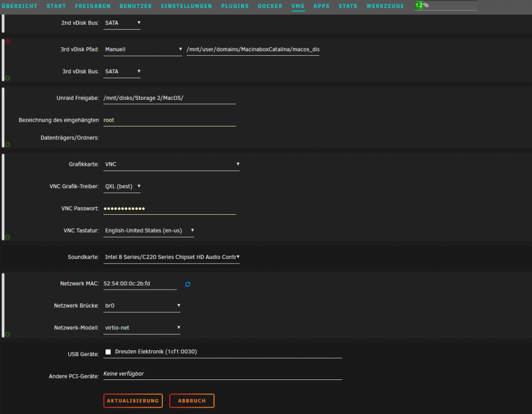Open the Start menu tab
This screenshot has height=414, width=532.
click(56, 6)
